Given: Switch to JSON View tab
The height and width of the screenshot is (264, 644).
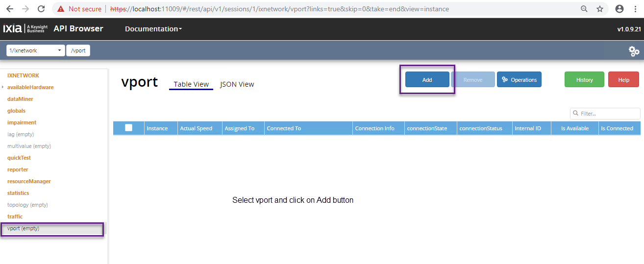Looking at the screenshot, I should pos(237,84).
